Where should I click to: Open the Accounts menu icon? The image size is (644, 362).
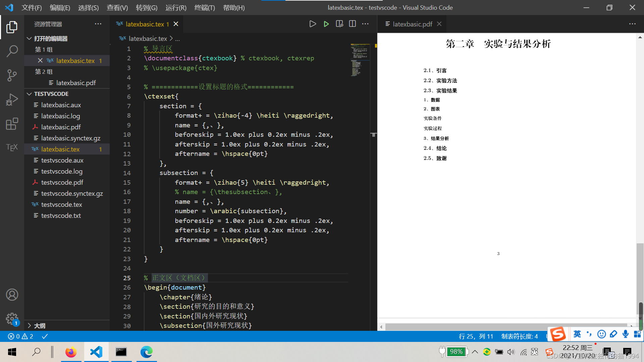pyautogui.click(x=12, y=295)
